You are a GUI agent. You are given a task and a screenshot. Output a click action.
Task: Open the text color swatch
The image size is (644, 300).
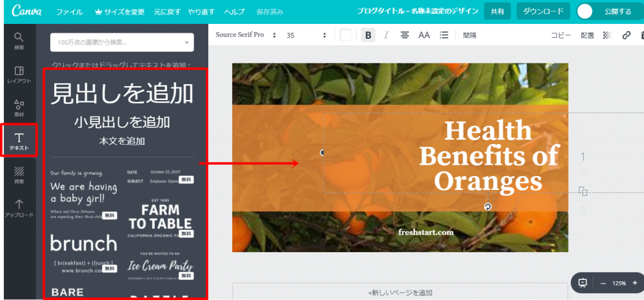pyautogui.click(x=346, y=35)
